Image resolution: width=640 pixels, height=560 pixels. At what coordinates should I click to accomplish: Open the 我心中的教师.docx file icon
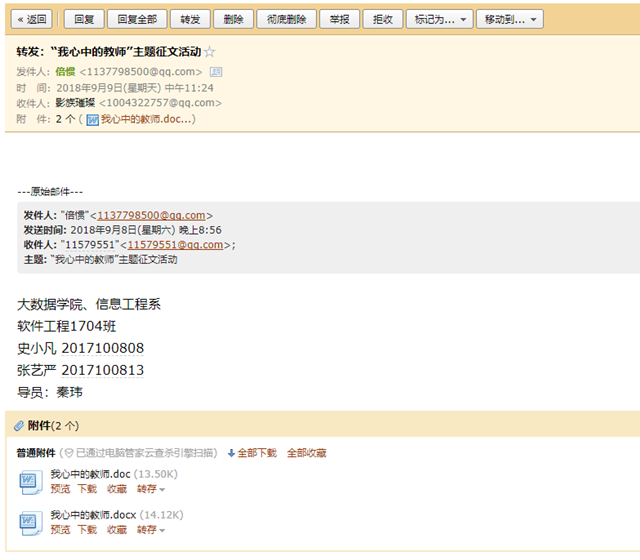point(31,523)
